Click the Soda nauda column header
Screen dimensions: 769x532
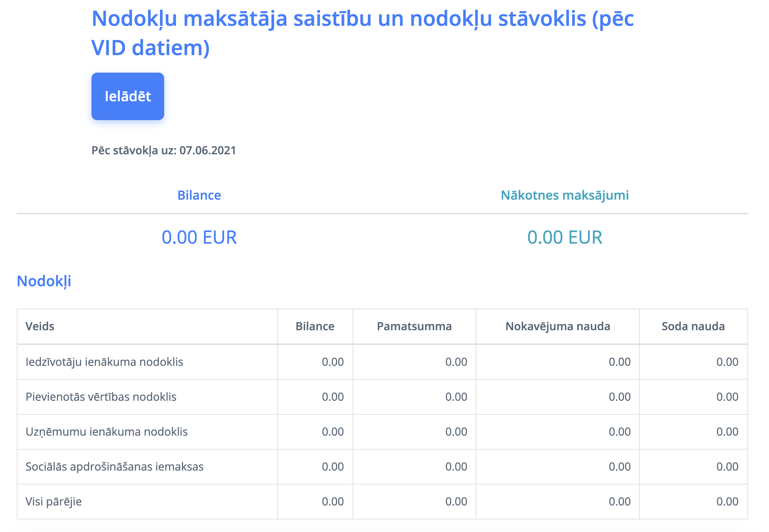[x=693, y=326]
